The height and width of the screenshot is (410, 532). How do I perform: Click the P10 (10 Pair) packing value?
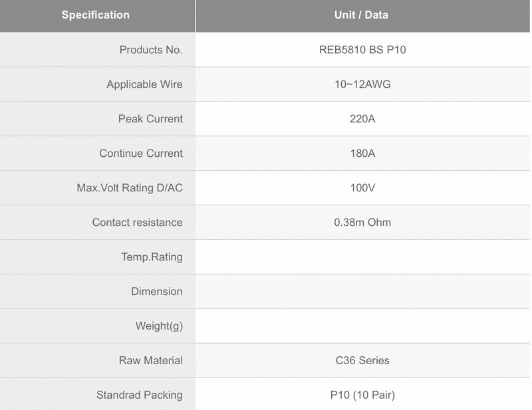coord(362,395)
